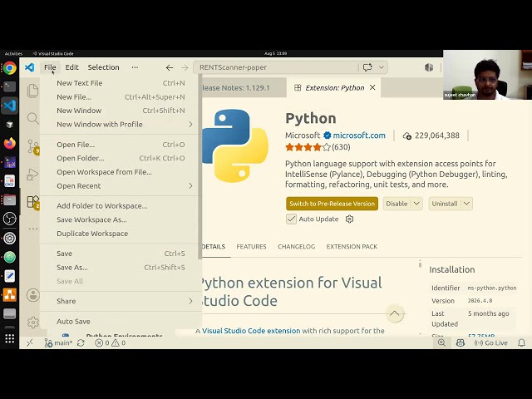Click Switch to Pre-Release Version button

[x=332, y=204]
